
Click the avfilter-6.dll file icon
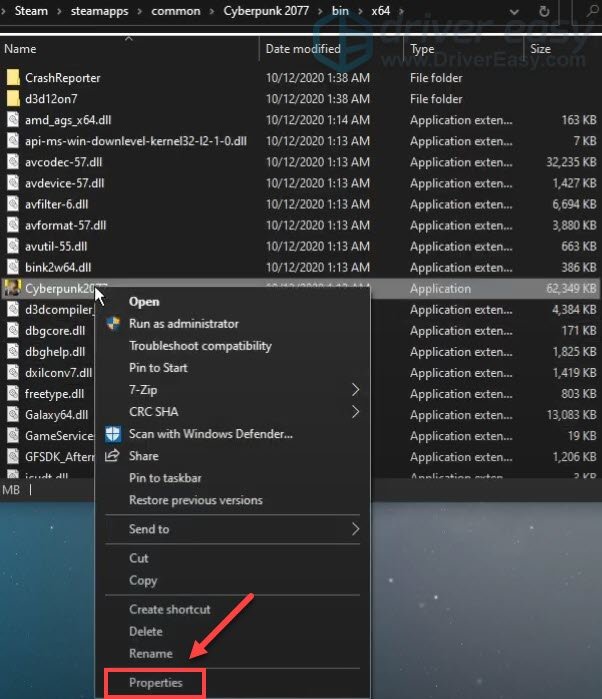point(13,204)
